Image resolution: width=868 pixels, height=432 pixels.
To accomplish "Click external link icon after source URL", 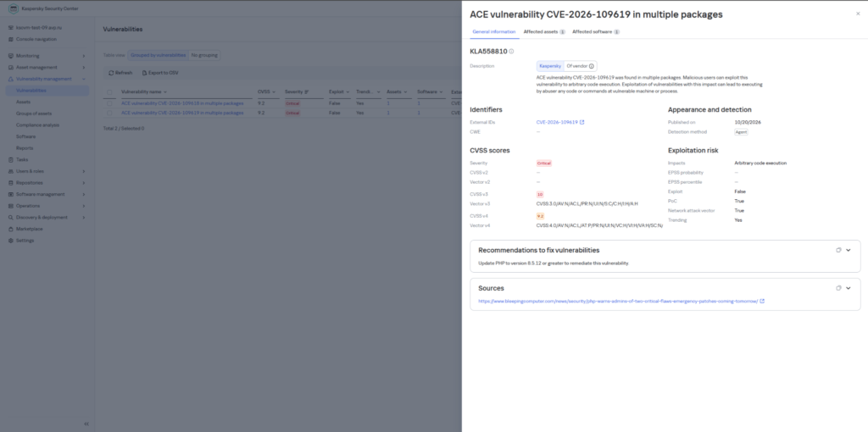I will pos(762,302).
